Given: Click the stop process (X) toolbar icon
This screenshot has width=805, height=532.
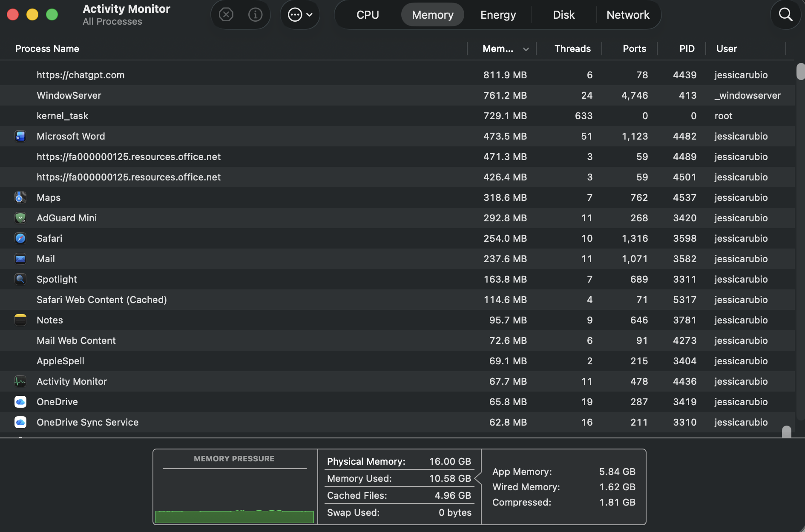Looking at the screenshot, I should click(x=226, y=14).
